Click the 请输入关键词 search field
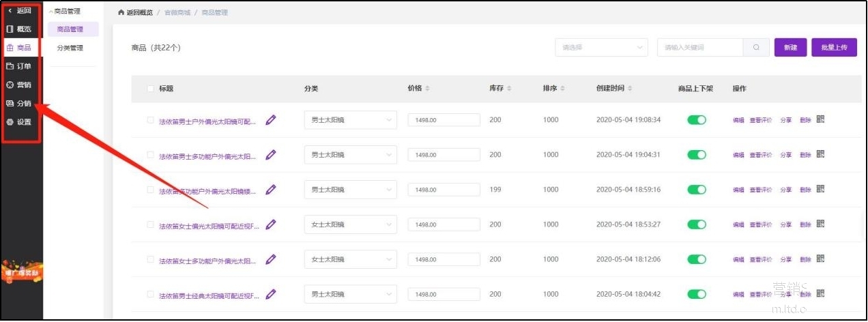The width and height of the screenshot is (868, 322). (699, 48)
